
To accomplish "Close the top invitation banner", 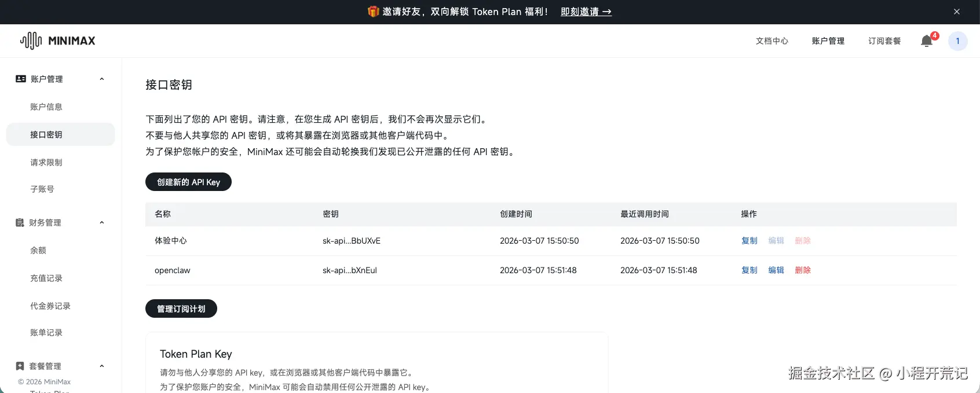I will point(957,12).
